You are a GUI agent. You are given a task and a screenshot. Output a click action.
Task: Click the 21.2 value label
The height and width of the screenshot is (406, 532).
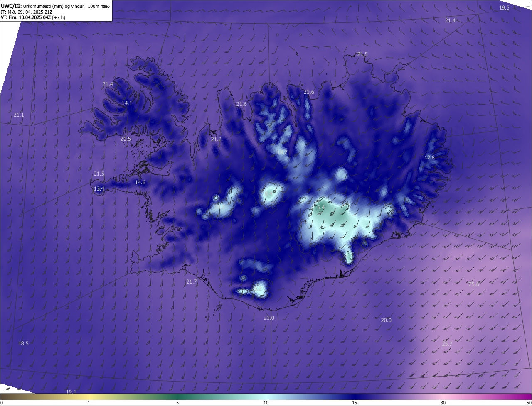[216, 139]
